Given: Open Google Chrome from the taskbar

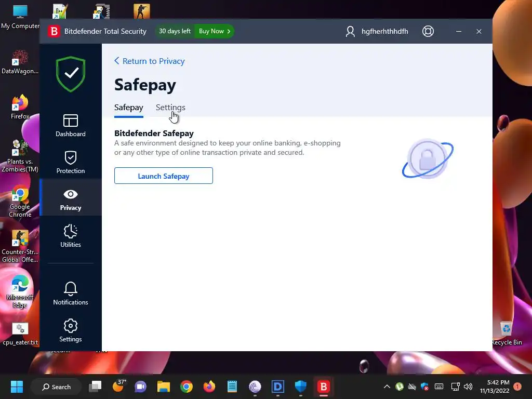Looking at the screenshot, I should (187, 387).
